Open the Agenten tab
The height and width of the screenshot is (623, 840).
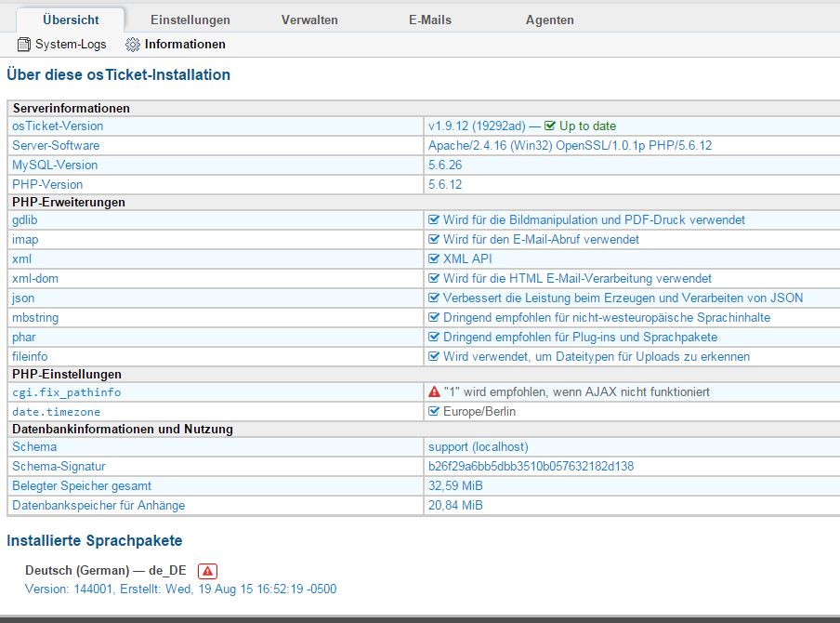pos(549,20)
